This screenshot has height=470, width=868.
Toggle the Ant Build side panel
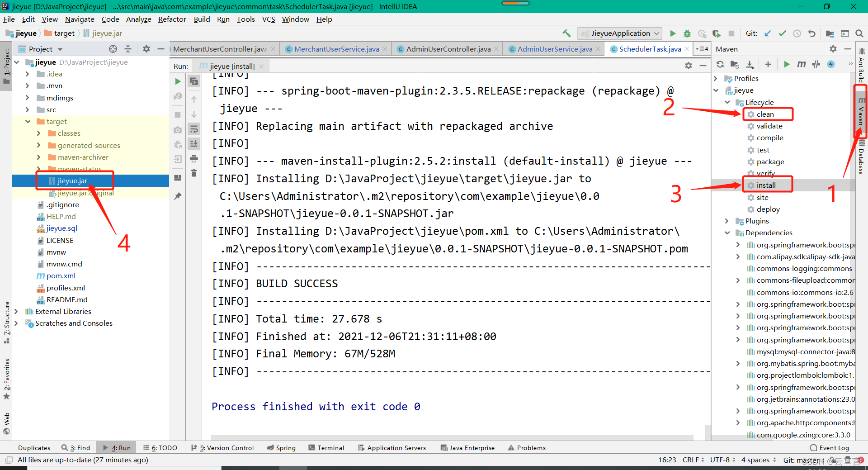tap(862, 65)
